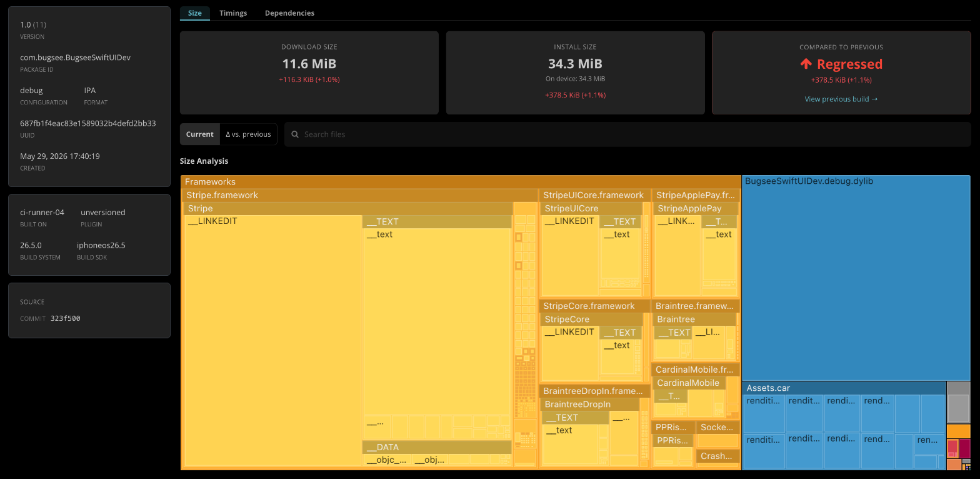This screenshot has height=479, width=980.
Task: Click the StripeUICore binary header
Action: click(x=591, y=208)
